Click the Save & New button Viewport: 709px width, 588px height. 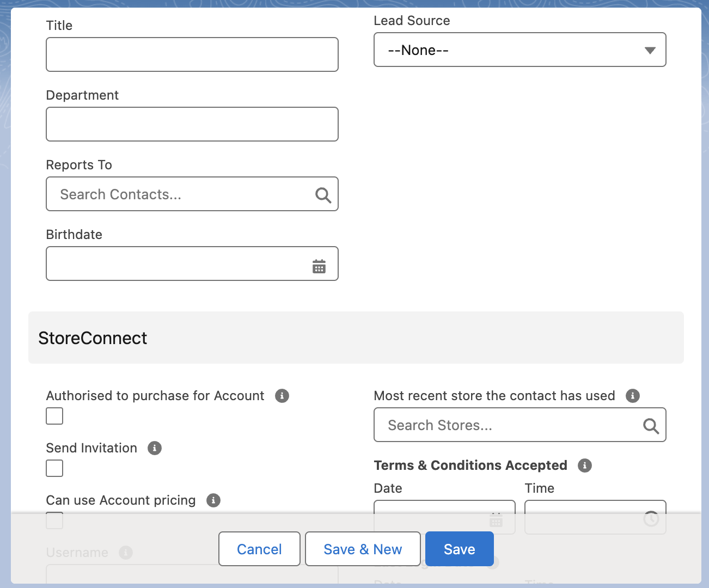tap(363, 549)
